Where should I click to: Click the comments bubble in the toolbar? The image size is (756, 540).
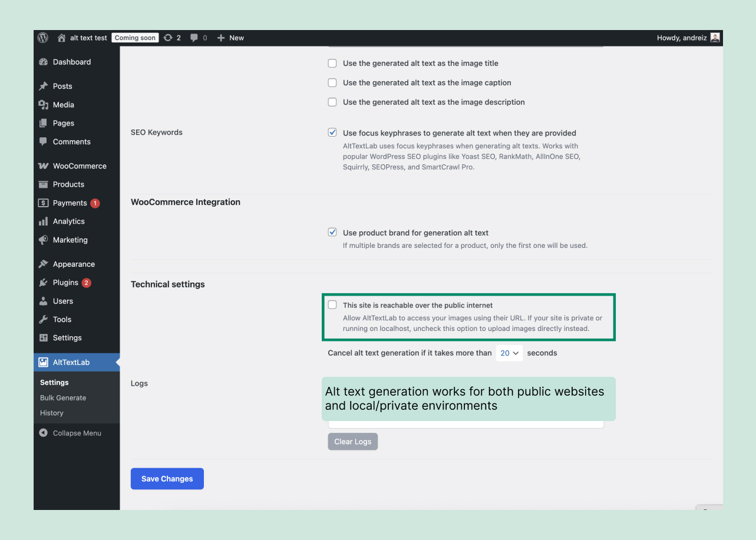(x=194, y=38)
